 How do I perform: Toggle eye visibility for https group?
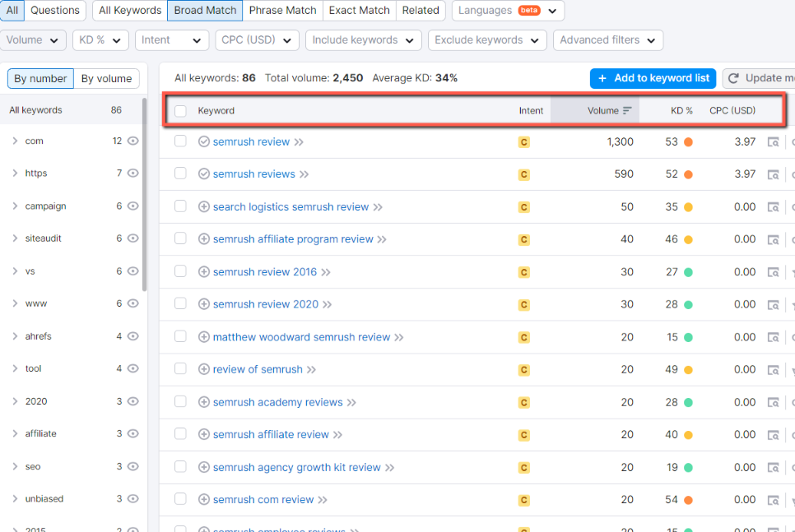click(132, 173)
